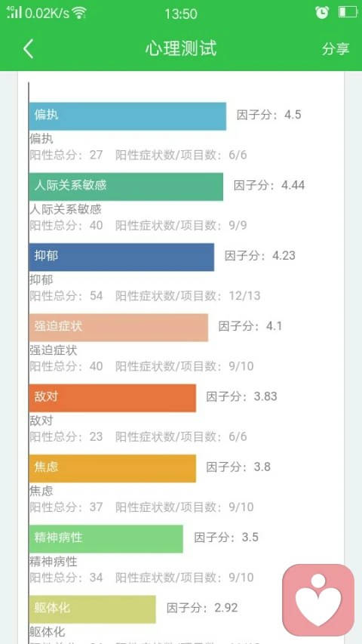Image resolution: width=362 pixels, height=644 pixels.
Task: Select the dark blue 抑郁 bar
Action: pyautogui.click(x=121, y=257)
